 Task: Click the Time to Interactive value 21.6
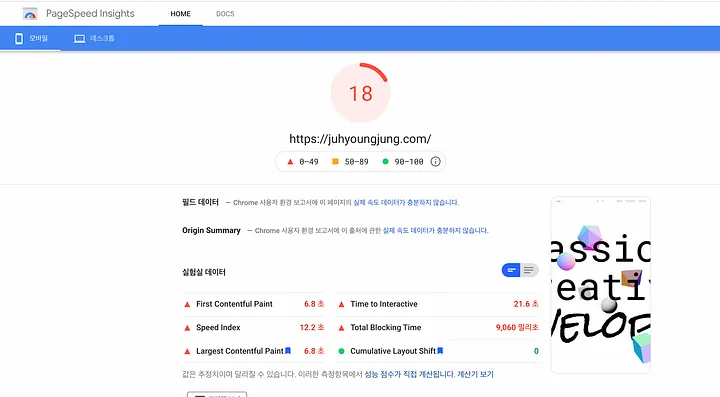click(x=526, y=304)
